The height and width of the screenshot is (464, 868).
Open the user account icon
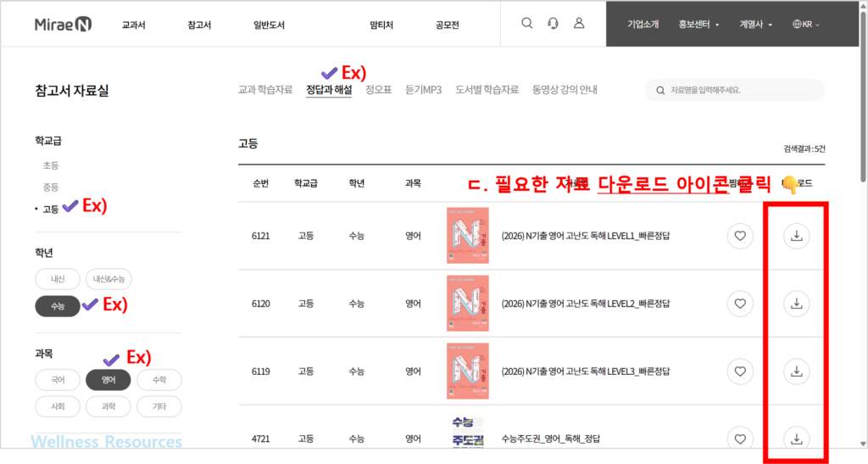(579, 23)
